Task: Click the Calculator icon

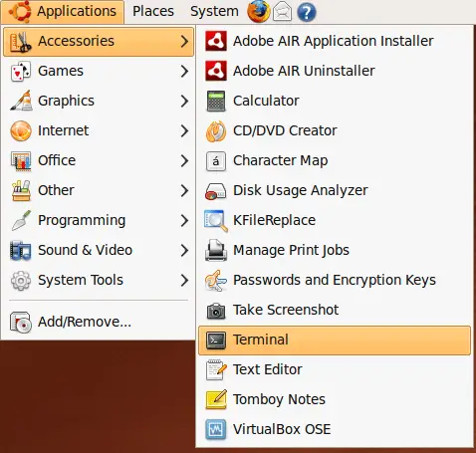Action: pos(216,101)
